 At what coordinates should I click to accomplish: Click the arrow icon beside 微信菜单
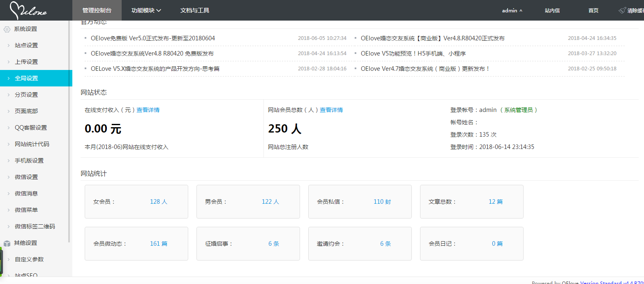click(x=8, y=210)
